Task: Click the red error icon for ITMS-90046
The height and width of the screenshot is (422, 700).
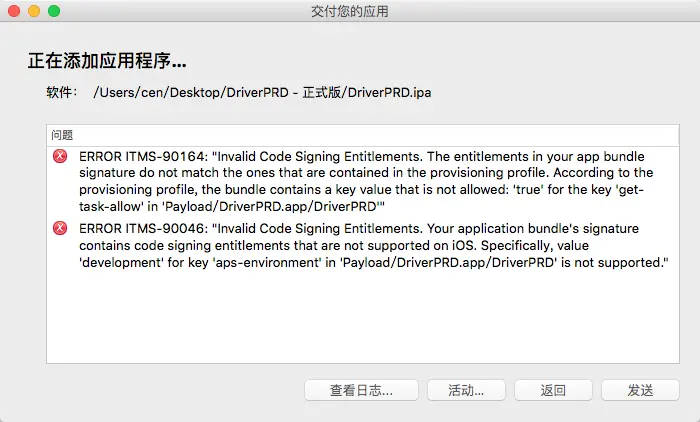Action: point(60,228)
